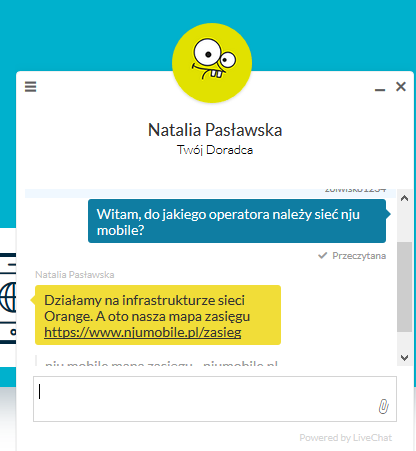This screenshot has width=416, height=451.
Task: Click the globe icon on left edge
Action: coord(8,297)
